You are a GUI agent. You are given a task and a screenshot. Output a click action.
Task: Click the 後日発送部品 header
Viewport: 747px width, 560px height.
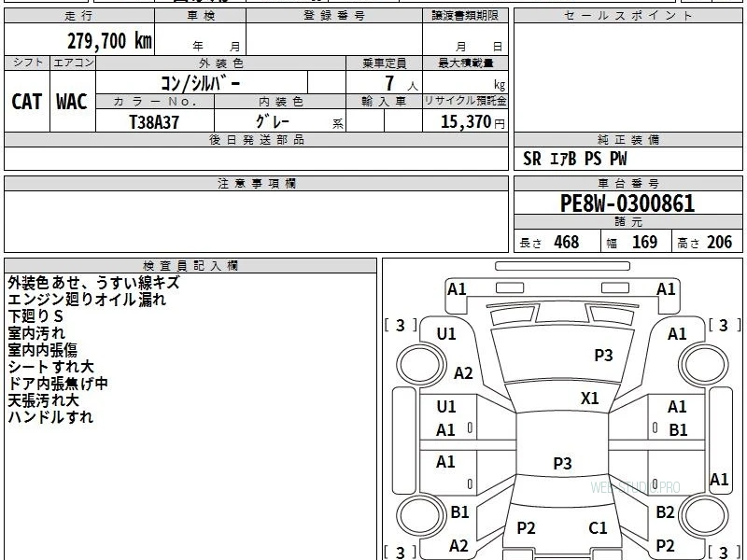pos(256,139)
